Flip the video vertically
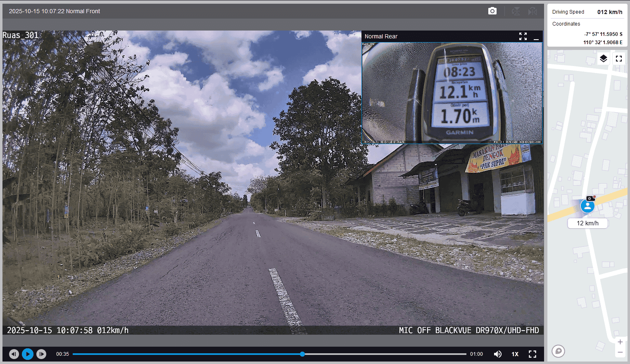This screenshot has width=630, height=364. click(516, 11)
